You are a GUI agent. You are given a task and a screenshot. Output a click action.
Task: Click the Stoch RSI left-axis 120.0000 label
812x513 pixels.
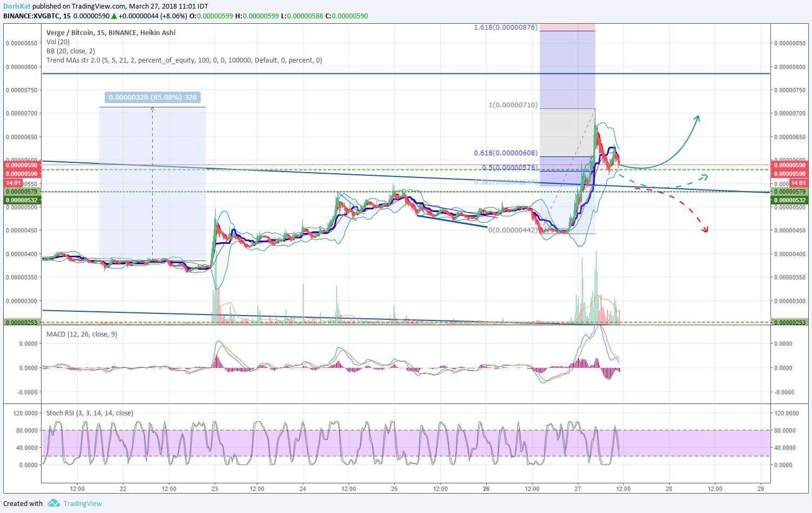click(x=25, y=413)
